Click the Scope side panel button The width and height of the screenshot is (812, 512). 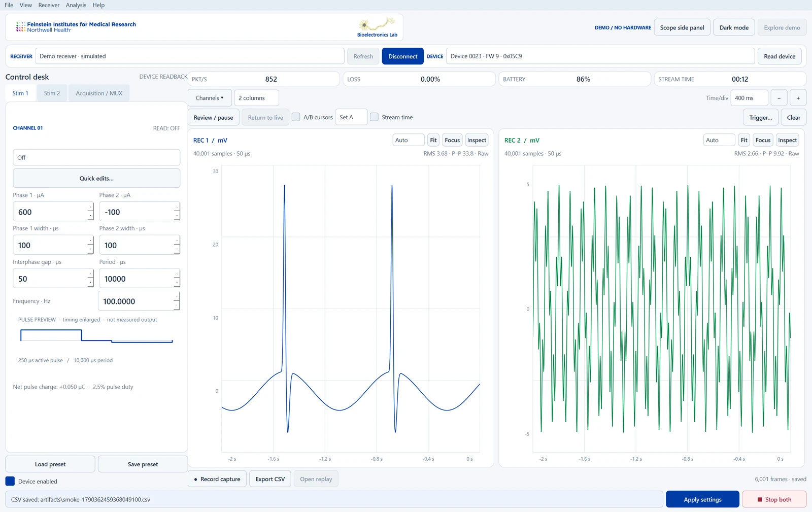click(x=682, y=27)
